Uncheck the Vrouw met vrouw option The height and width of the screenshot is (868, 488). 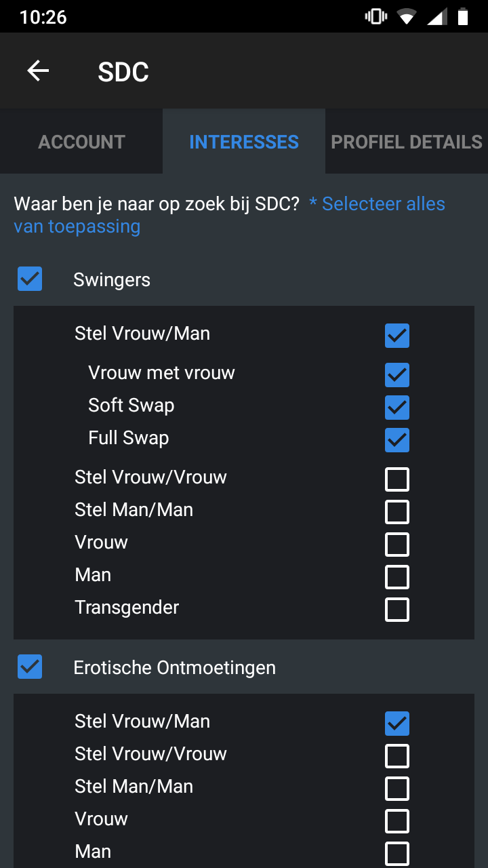(397, 375)
